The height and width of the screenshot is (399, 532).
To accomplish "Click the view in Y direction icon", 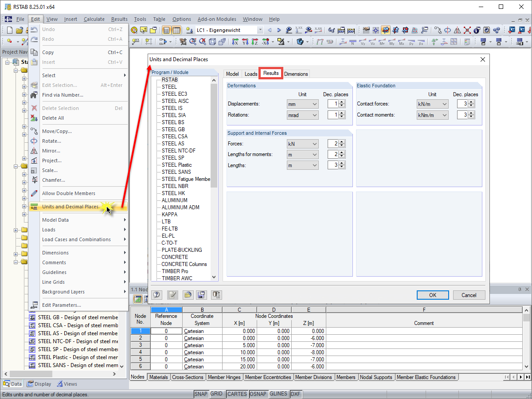I will (x=245, y=42).
